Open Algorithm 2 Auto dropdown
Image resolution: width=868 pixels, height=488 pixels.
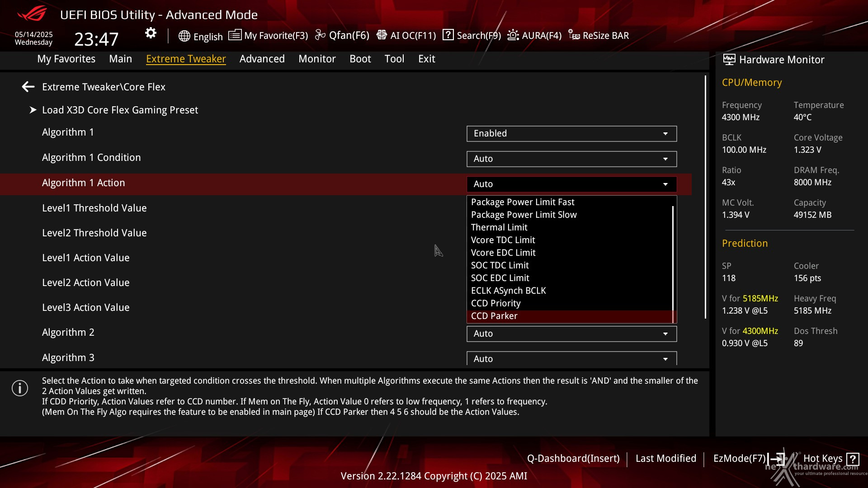[571, 334]
